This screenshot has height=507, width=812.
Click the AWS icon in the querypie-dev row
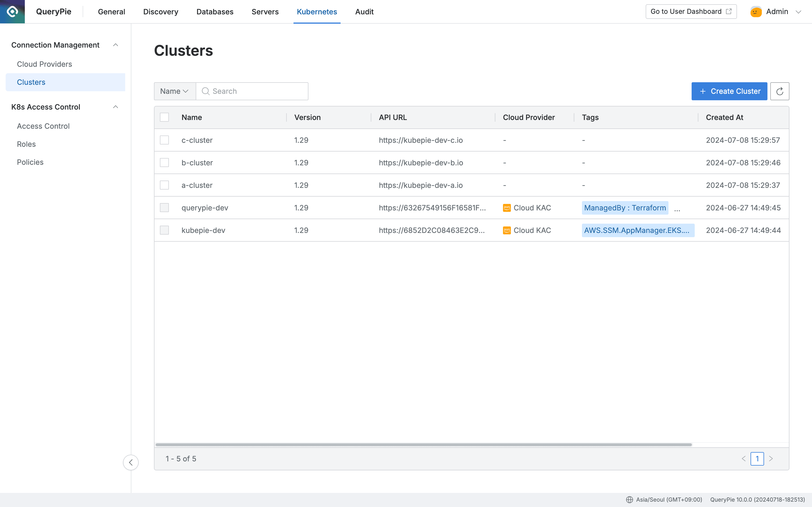point(507,208)
